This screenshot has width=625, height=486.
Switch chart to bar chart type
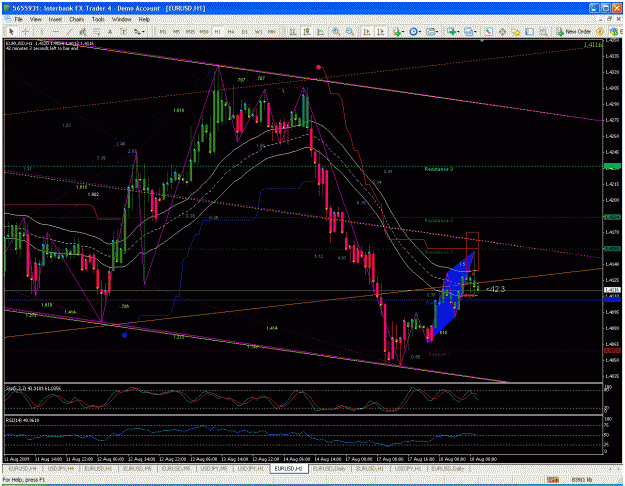pos(293,31)
